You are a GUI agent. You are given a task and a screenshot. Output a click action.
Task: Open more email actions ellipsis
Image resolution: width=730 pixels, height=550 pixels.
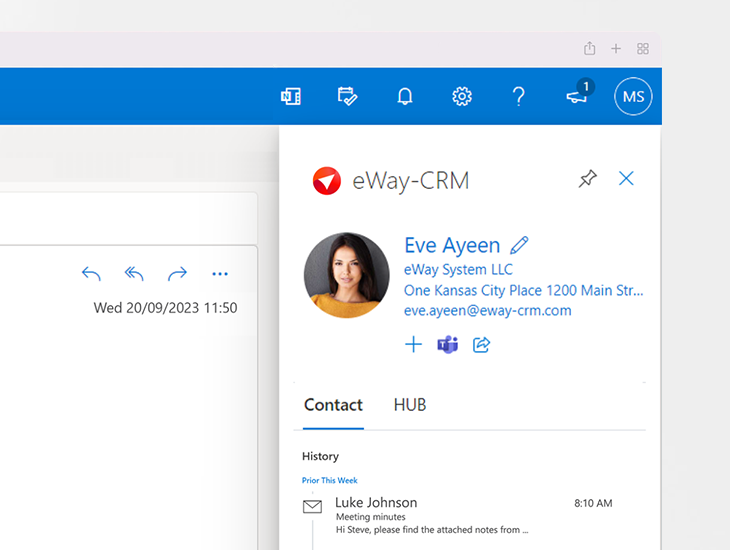220,274
